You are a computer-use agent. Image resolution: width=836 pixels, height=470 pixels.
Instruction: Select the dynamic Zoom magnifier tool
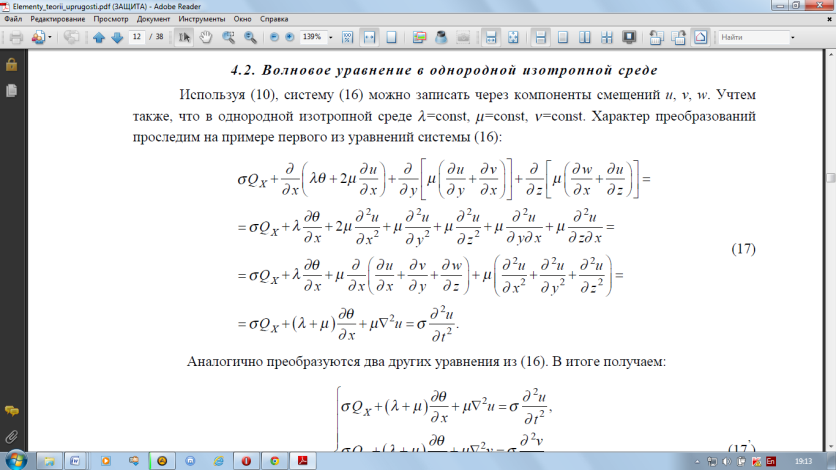point(250,37)
